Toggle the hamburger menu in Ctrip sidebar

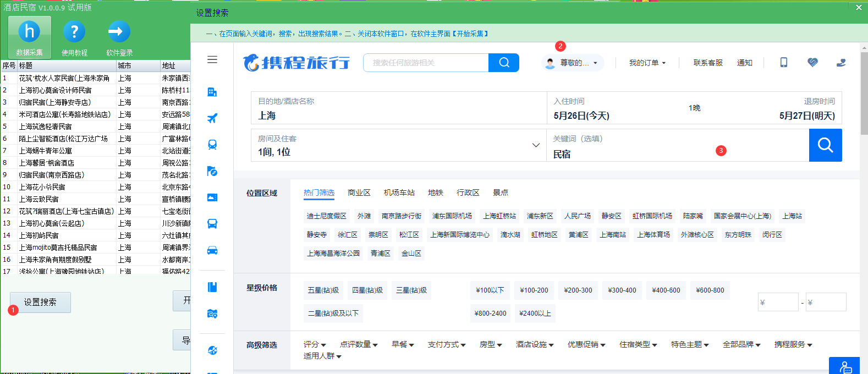pos(212,59)
